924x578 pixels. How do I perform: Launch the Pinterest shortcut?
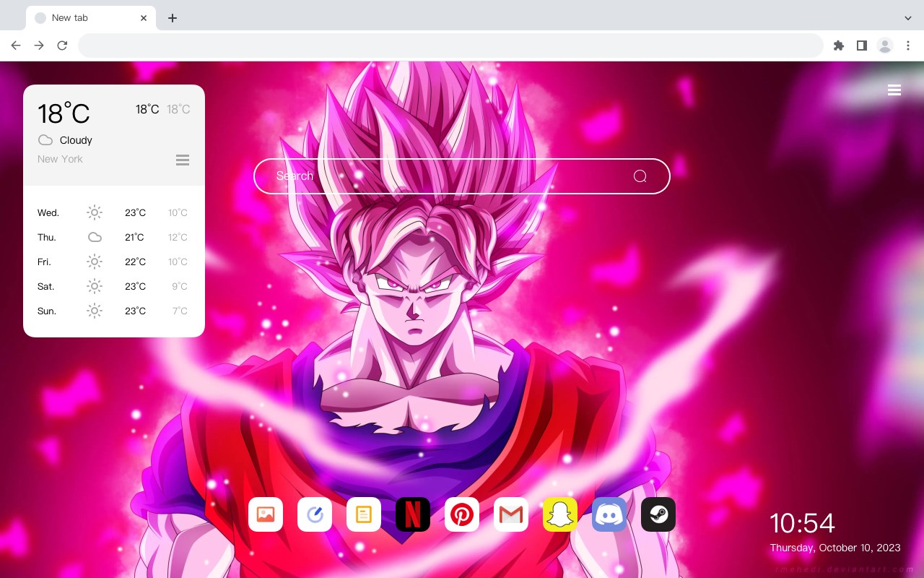462,514
